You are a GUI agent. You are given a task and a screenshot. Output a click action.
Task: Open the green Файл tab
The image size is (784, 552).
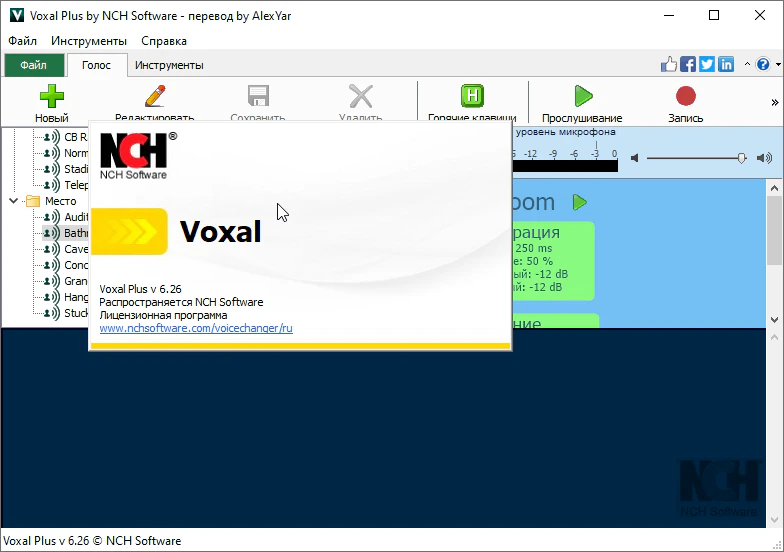[33, 65]
